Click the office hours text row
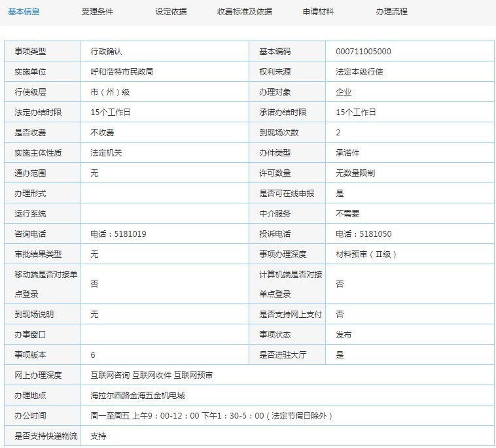 212,416
